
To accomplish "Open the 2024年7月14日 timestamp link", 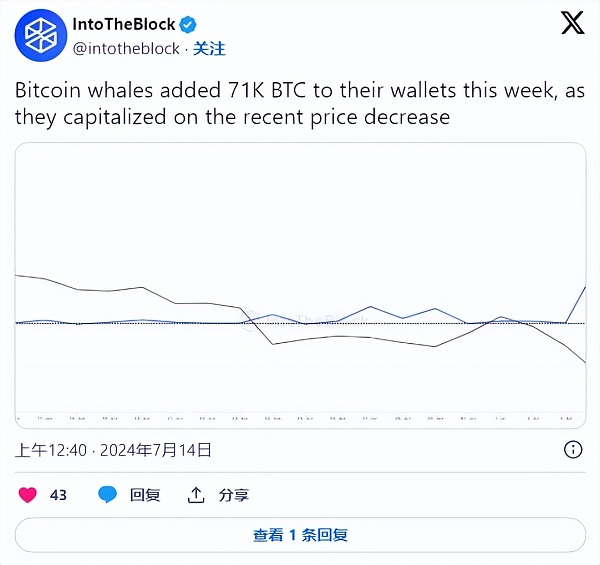I will tap(156, 450).
